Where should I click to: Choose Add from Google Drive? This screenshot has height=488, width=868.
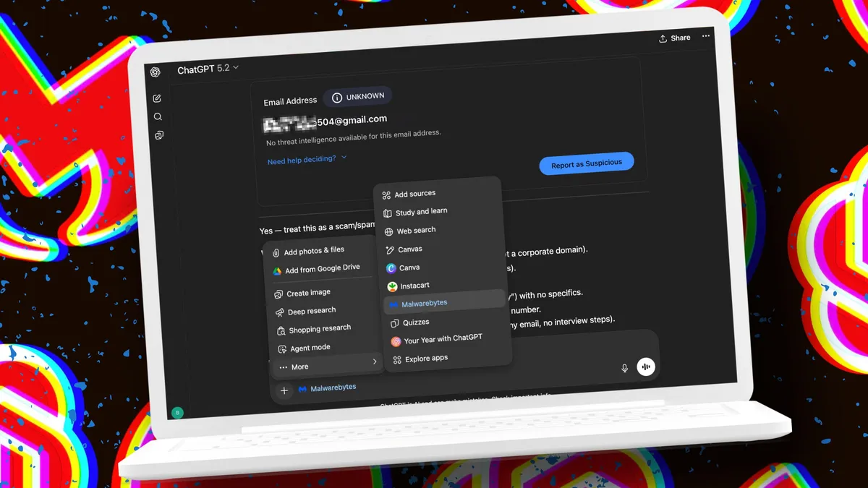click(321, 270)
